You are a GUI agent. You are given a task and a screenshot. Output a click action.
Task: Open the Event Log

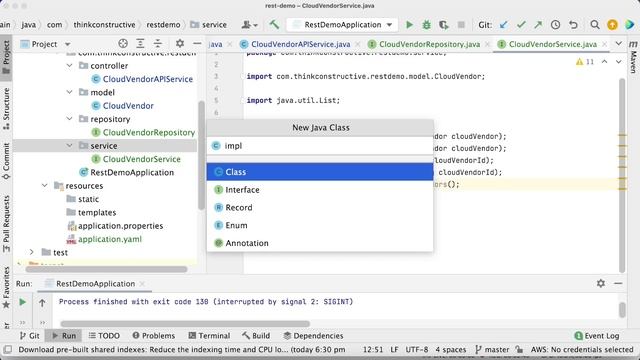tap(597, 336)
